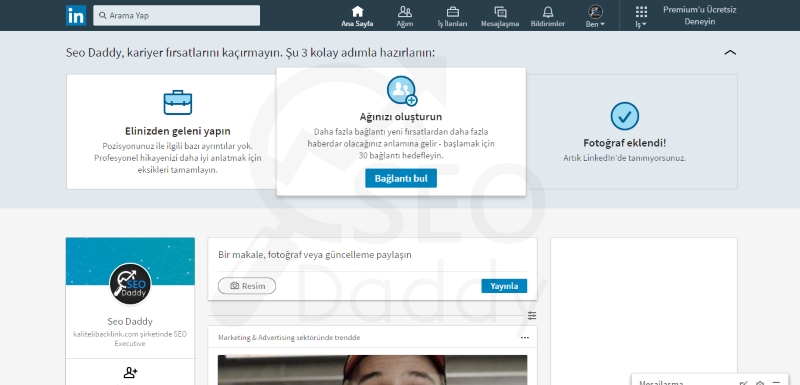
Task: Go to Ana Sayfa home tab
Action: (357, 16)
